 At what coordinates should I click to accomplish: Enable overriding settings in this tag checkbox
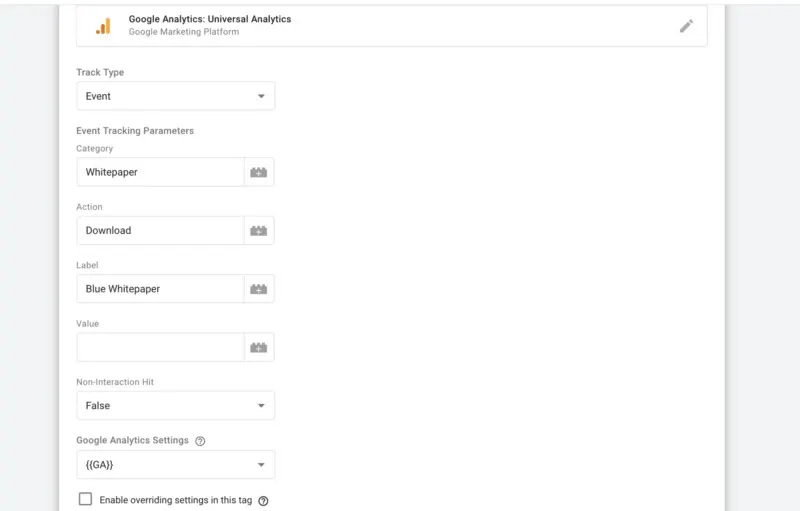[x=85, y=499]
